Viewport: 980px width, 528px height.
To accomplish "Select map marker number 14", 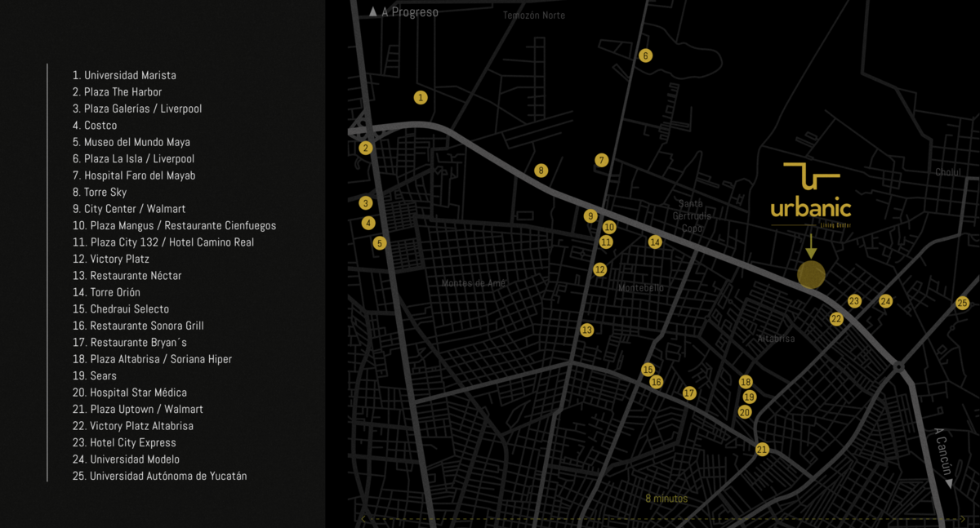I will [x=655, y=242].
